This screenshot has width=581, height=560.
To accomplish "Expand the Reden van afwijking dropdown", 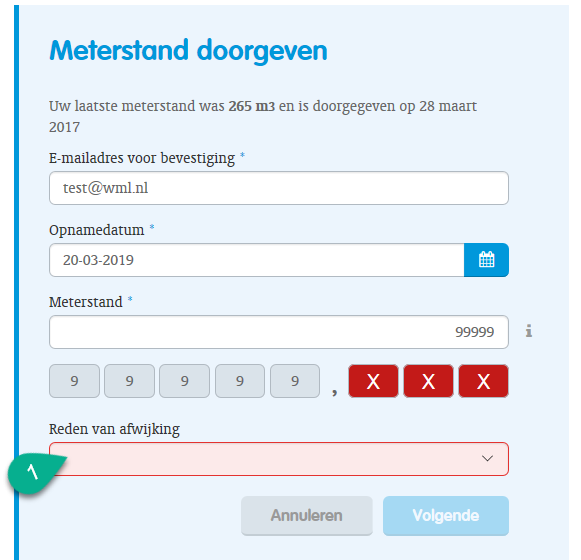I will (x=279, y=459).
